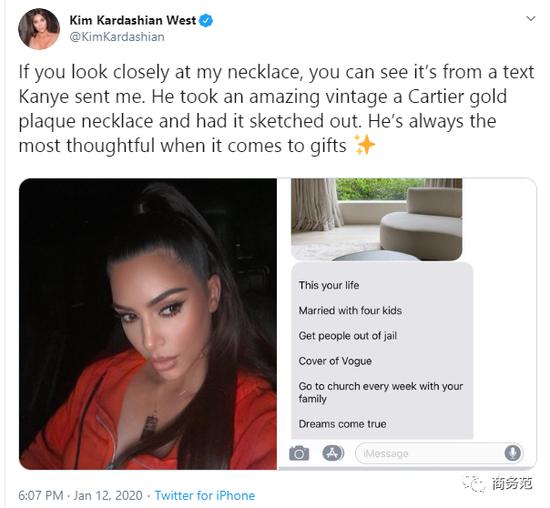The image size is (550, 508).
Task: Open the tweet options chevron menu
Action: [x=531, y=18]
